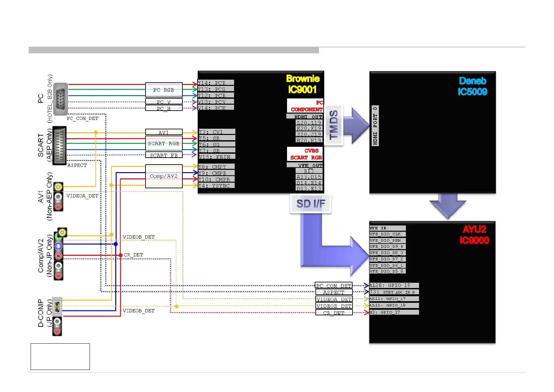Select the H20,H19 pin pair label

pyautogui.click(x=309, y=140)
